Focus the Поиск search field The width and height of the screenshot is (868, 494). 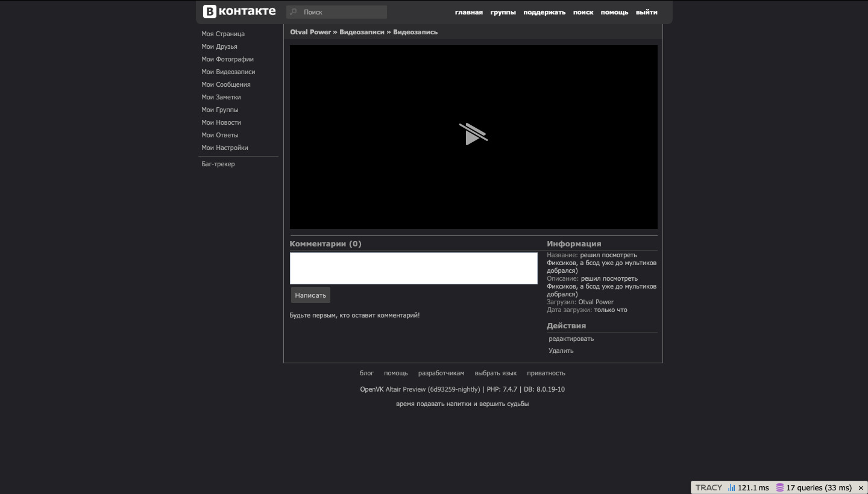click(336, 12)
